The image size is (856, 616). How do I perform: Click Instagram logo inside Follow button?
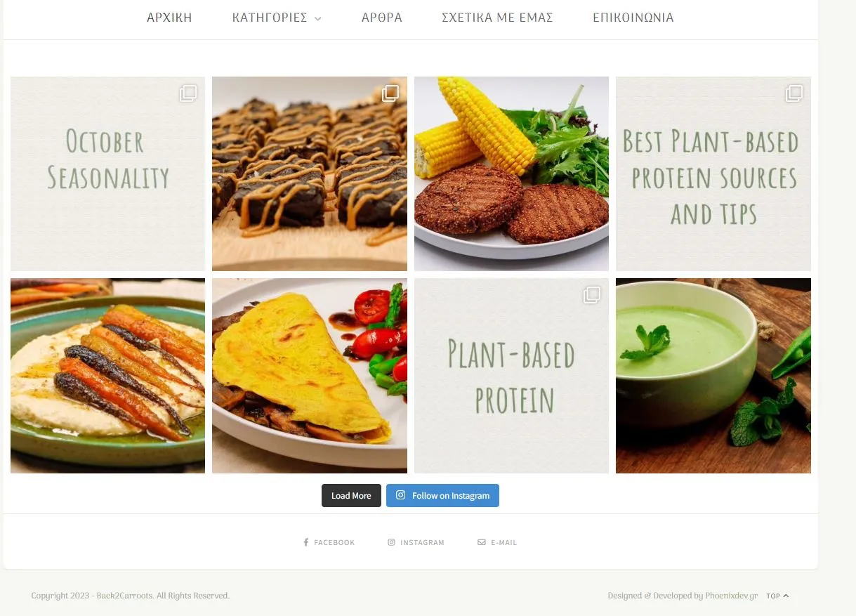click(x=400, y=495)
